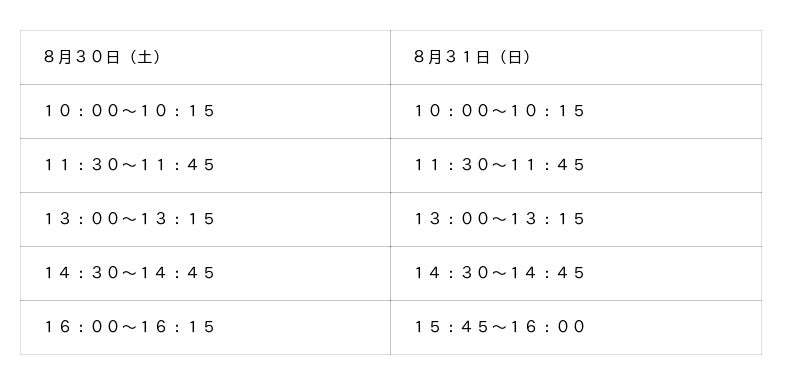Click the 15:45 start time on Sunday
The image size is (800, 385).
(450, 327)
